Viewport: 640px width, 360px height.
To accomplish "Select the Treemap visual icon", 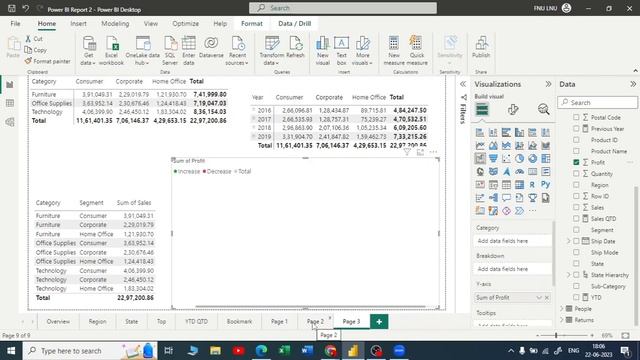I will point(545,159).
